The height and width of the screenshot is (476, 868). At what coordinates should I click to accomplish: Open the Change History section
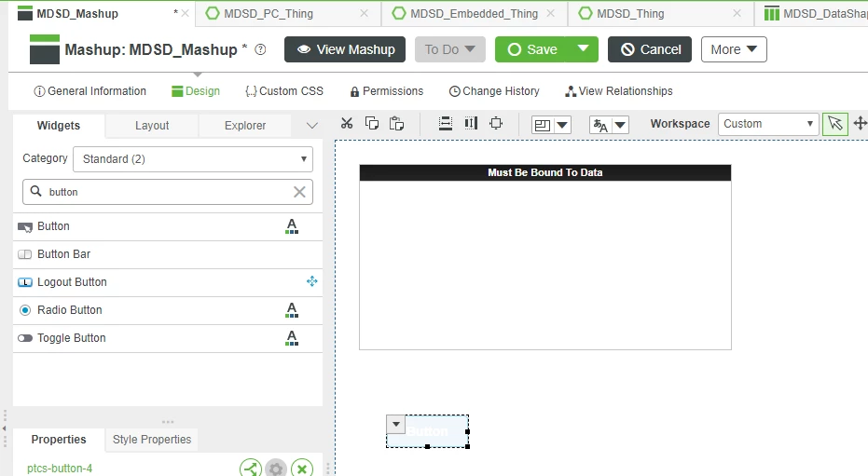coord(494,91)
